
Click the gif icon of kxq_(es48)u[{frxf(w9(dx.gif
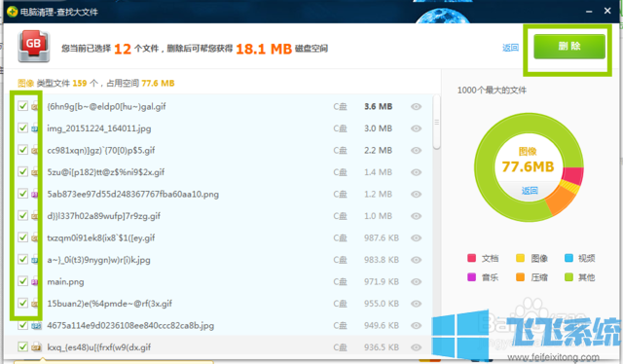click(x=36, y=346)
